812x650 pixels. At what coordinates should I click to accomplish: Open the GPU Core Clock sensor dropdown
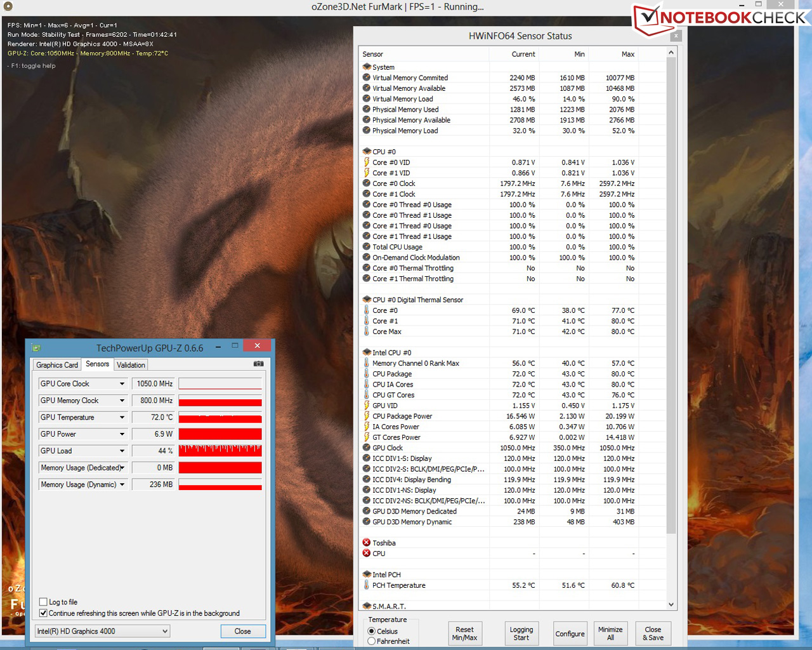[122, 384]
